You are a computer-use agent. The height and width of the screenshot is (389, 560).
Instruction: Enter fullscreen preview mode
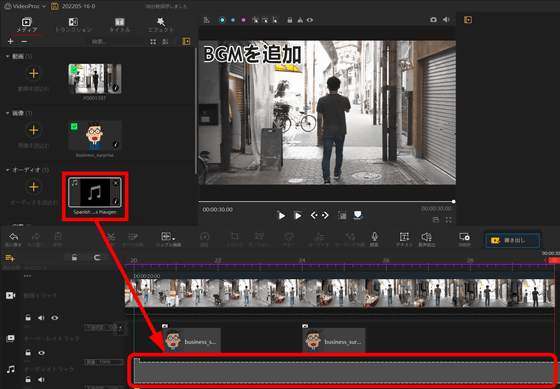coord(449,220)
